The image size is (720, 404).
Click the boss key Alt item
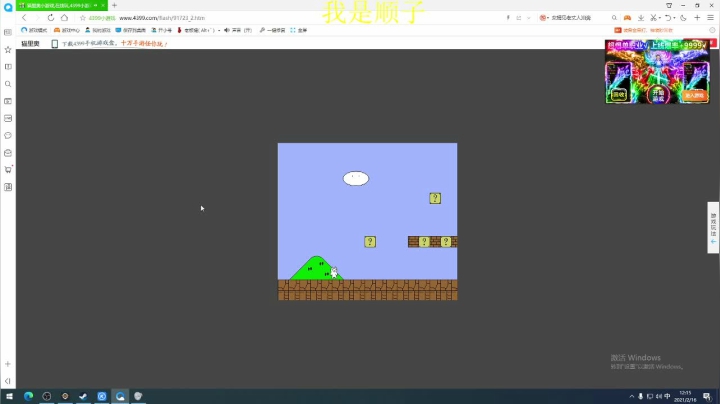click(x=196, y=30)
